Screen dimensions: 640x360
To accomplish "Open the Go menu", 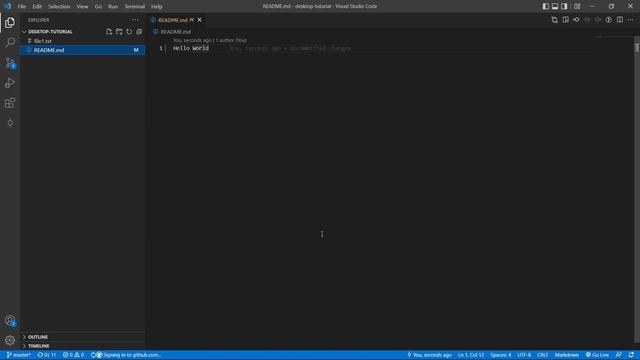I will coord(98,6).
